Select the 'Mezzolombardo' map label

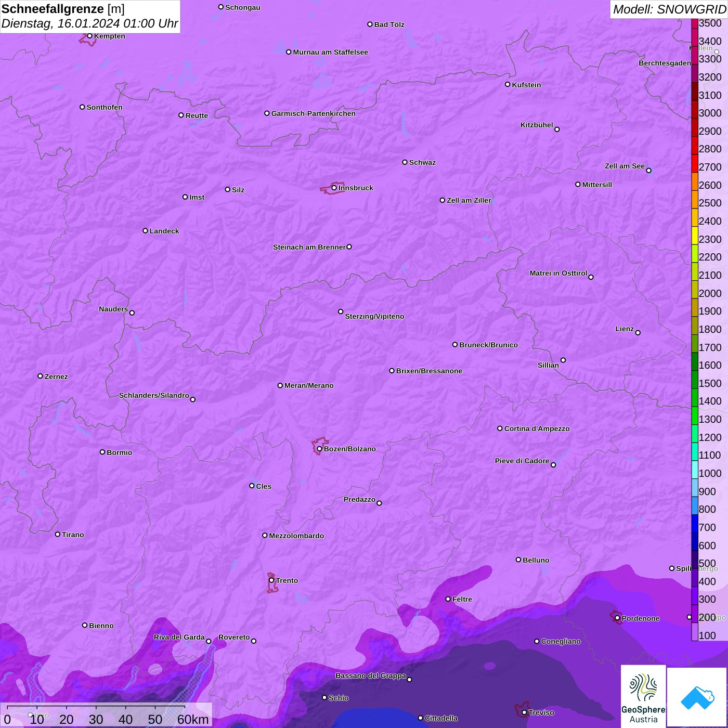click(x=296, y=536)
